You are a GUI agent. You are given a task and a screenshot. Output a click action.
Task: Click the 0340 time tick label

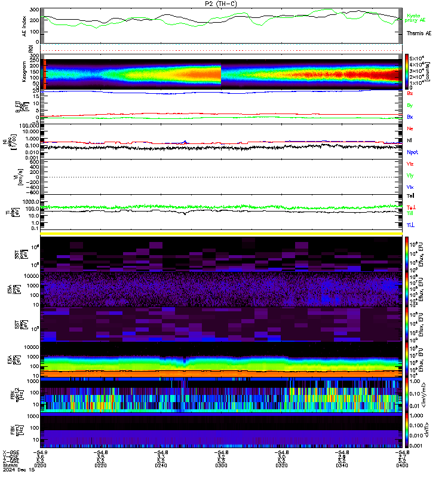point(342,465)
